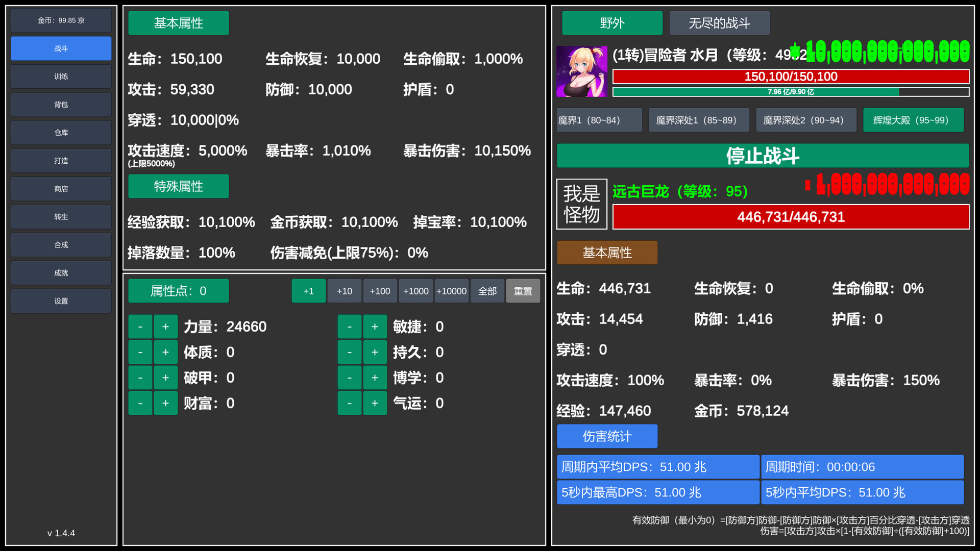Image resolution: width=980 pixels, height=551 pixels.
Task: Switch to the 无尽的战斗 tab
Action: tap(719, 22)
